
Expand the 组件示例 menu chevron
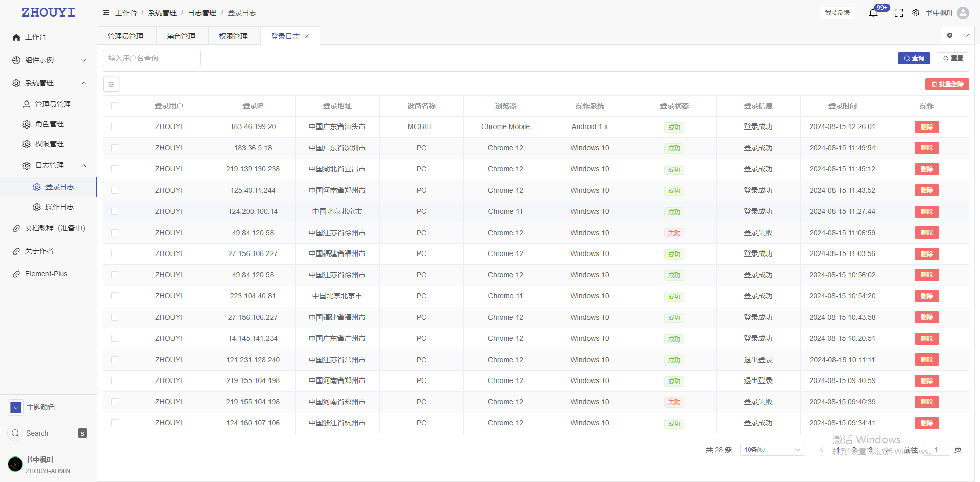pyautogui.click(x=84, y=60)
